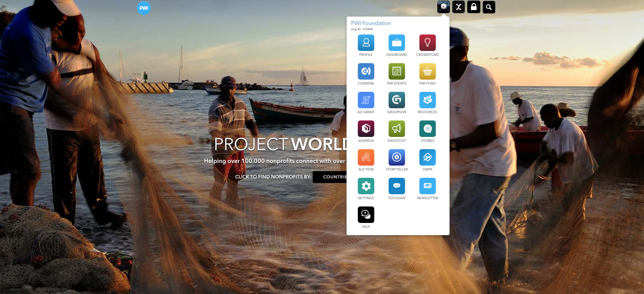Click the search magnifier in top bar
Viewport: 644px width, 294px height.
489,7
